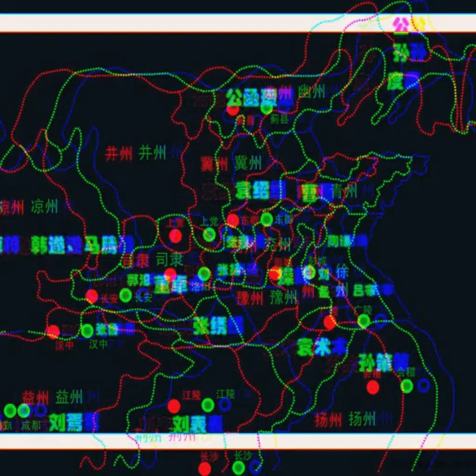Select the green 上党 city marker
Image resolution: width=476 pixels, height=476 pixels.
click(x=209, y=234)
